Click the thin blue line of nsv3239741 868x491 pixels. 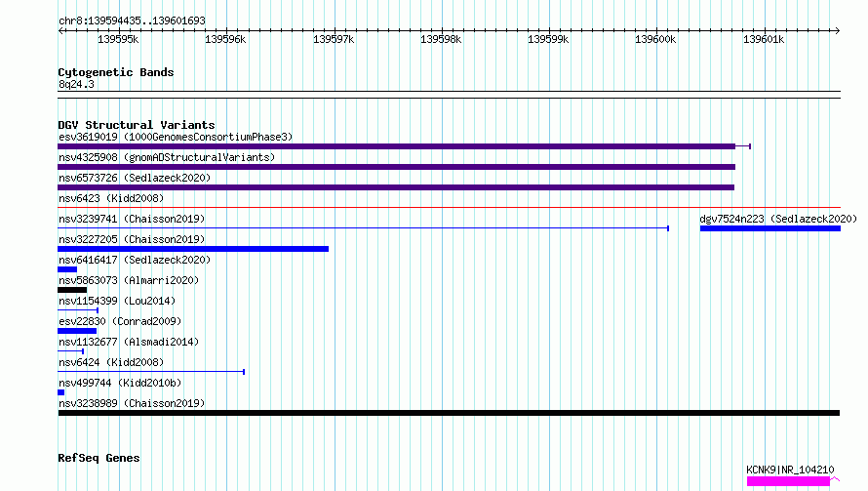pyautogui.click(x=363, y=227)
